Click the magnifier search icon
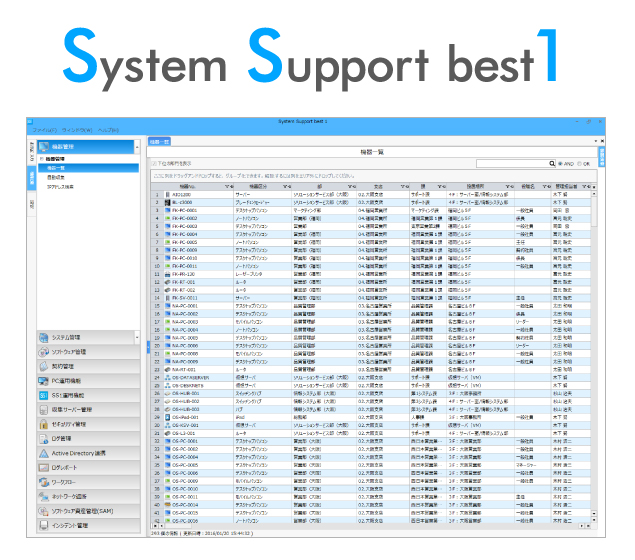Viewport: 635px width, 560px height. click(x=552, y=164)
